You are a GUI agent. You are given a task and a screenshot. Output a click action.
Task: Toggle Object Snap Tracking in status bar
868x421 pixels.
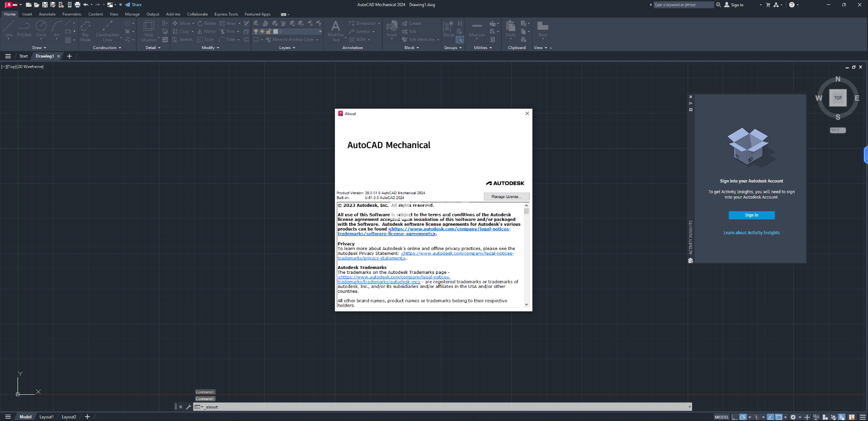point(770,417)
